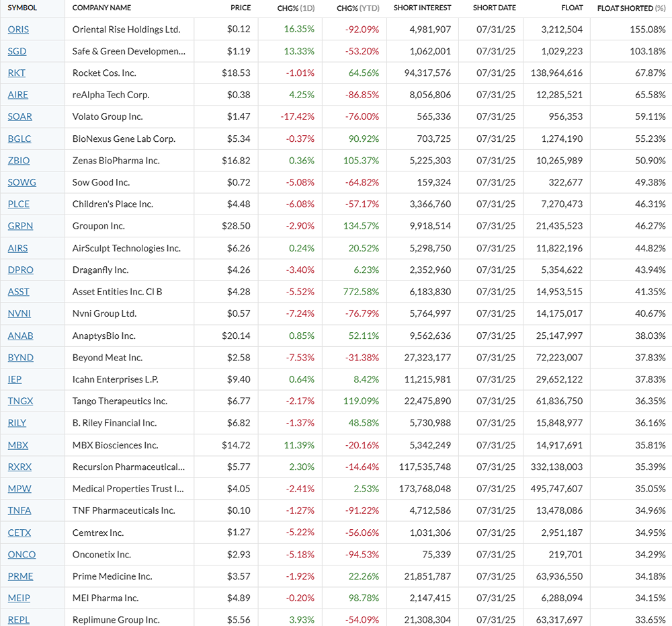Sort by the SHORT INTEREST column header
The height and width of the screenshot is (626, 672).
422,7
